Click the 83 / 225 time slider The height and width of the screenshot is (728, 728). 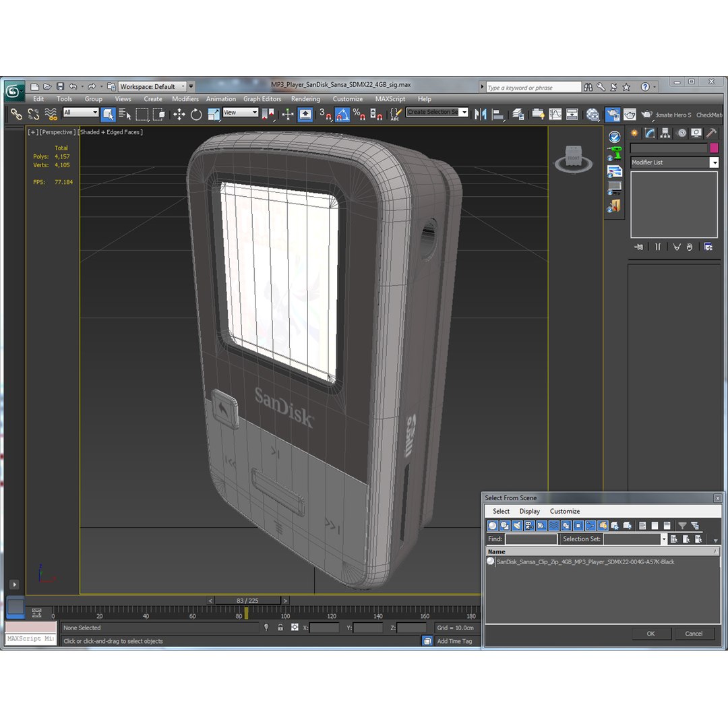(x=247, y=601)
